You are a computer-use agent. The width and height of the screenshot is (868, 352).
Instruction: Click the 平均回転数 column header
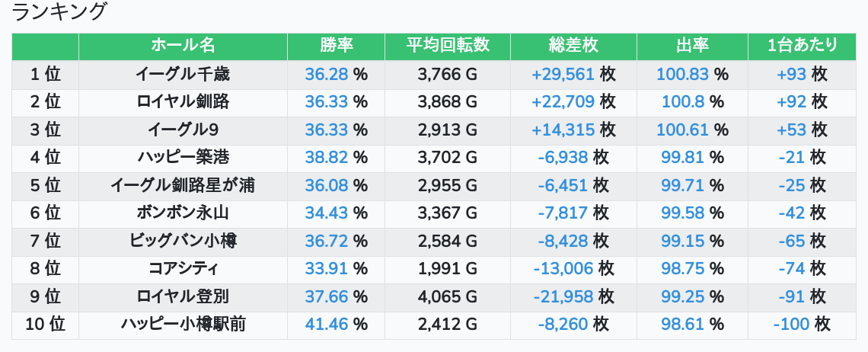[448, 46]
